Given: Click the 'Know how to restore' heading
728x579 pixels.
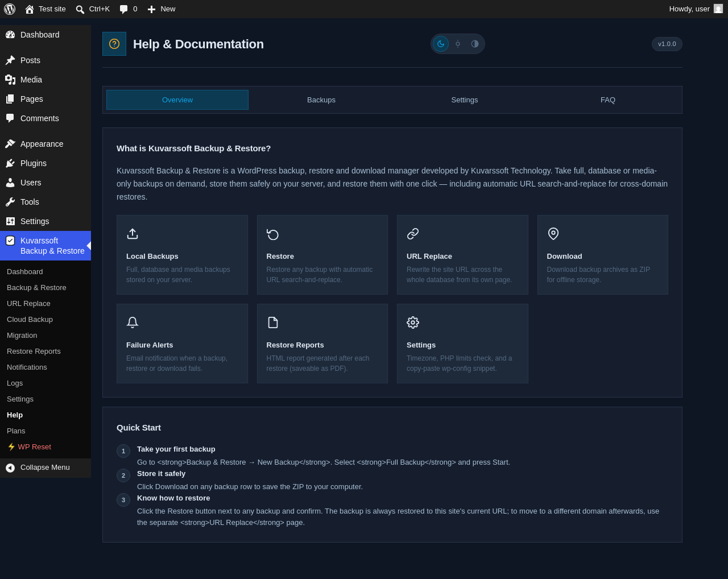Looking at the screenshot, I should [x=173, y=498].
